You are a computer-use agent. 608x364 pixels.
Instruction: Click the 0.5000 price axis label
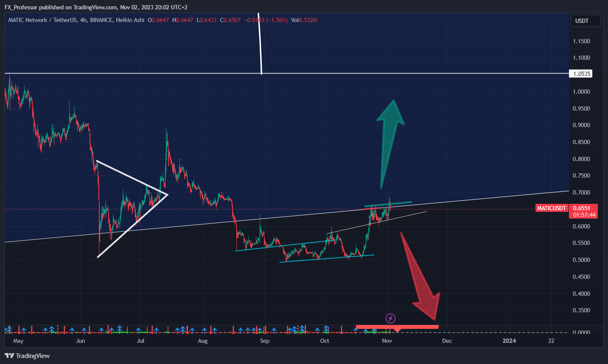click(581, 260)
